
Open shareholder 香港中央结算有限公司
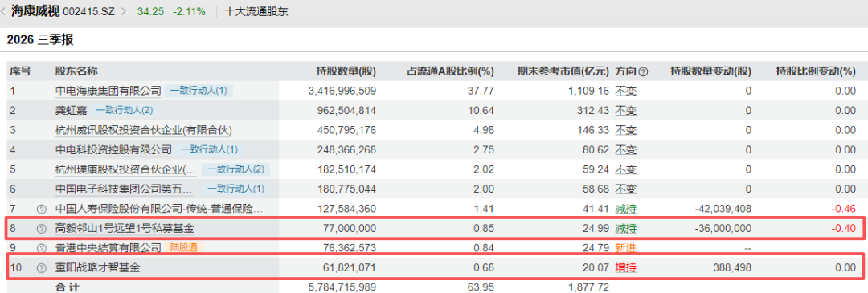pyautogui.click(x=108, y=248)
